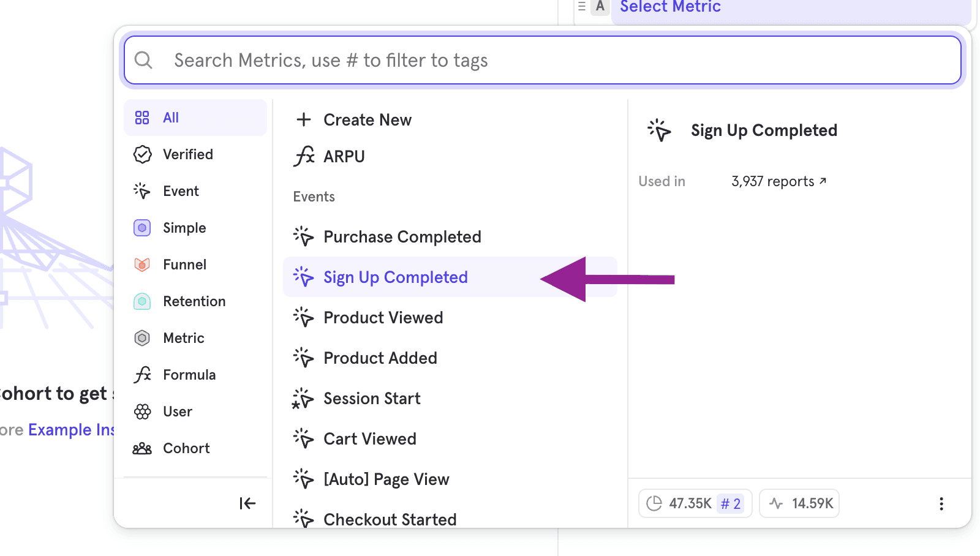Screen dimensions: 980x556
Task: Click the Formula fx sidebar icon
Action: (x=142, y=375)
